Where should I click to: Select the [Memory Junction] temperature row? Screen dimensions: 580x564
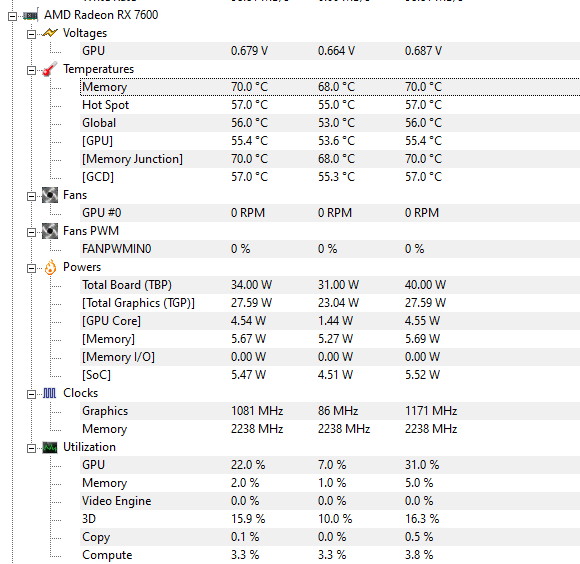[330, 159]
